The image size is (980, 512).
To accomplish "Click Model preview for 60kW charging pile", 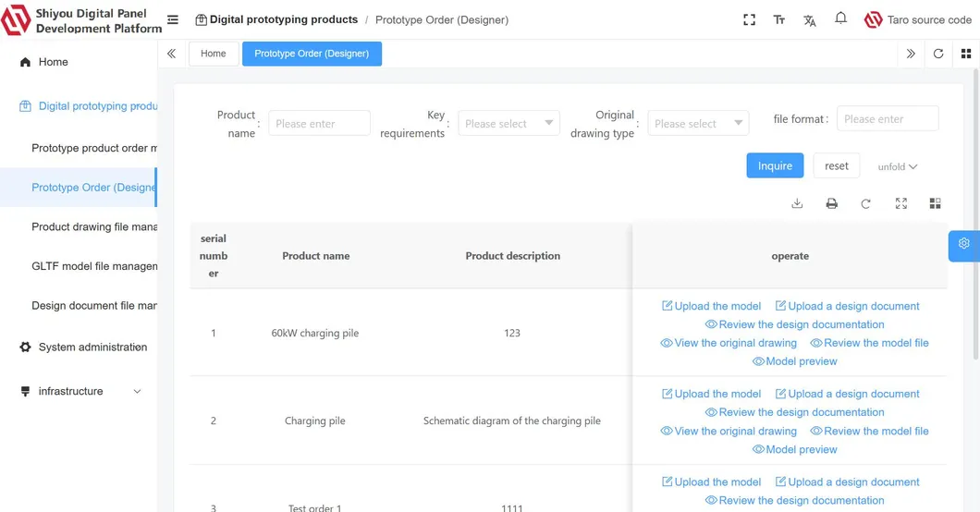I will pos(794,361).
